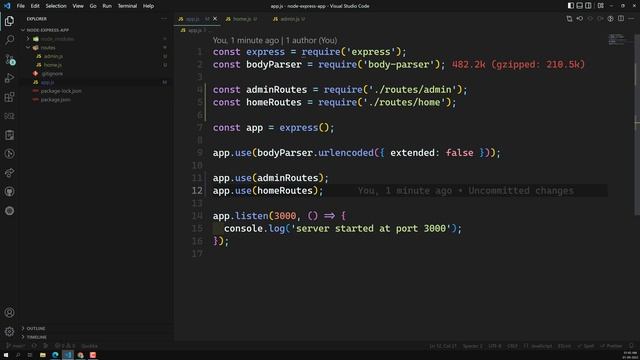The height and width of the screenshot is (360, 640).
Task: Open package.json in the file tree
Action: pyautogui.click(x=96, y=100)
